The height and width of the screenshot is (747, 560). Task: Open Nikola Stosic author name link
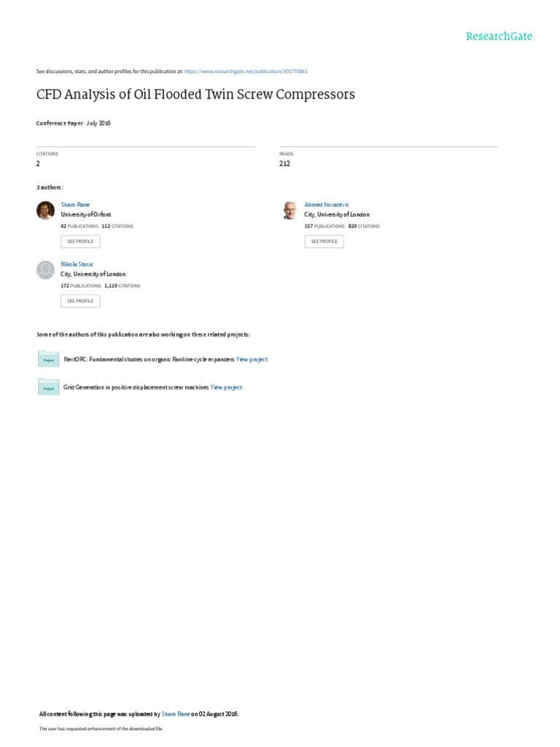[77, 264]
